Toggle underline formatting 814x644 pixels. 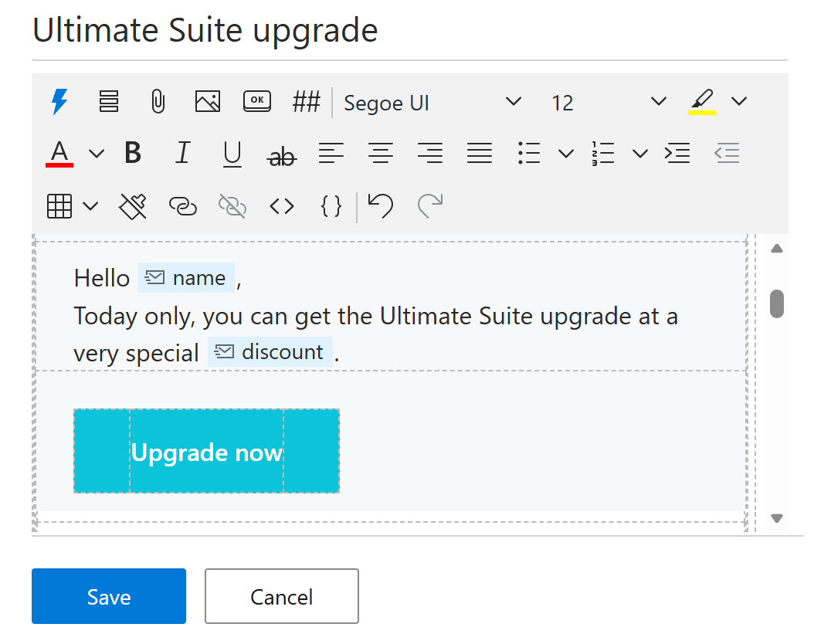[x=232, y=153]
